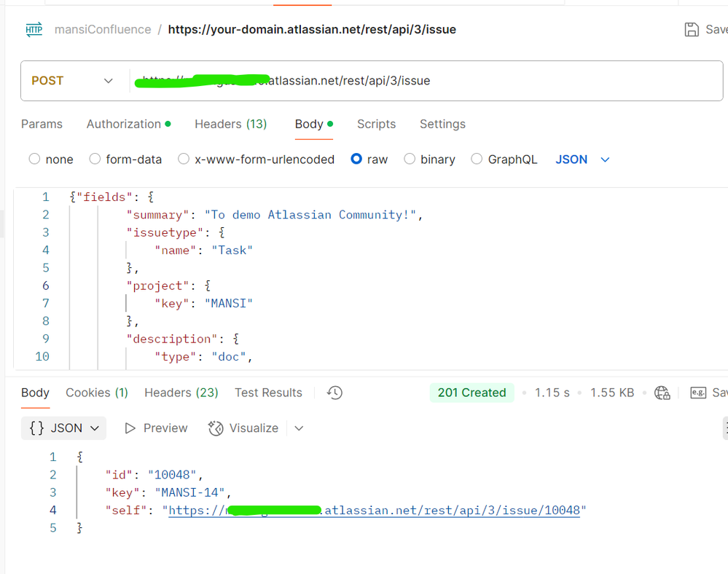Click the 1.15 s response time
Screen dimensions: 728x574
[552, 393]
